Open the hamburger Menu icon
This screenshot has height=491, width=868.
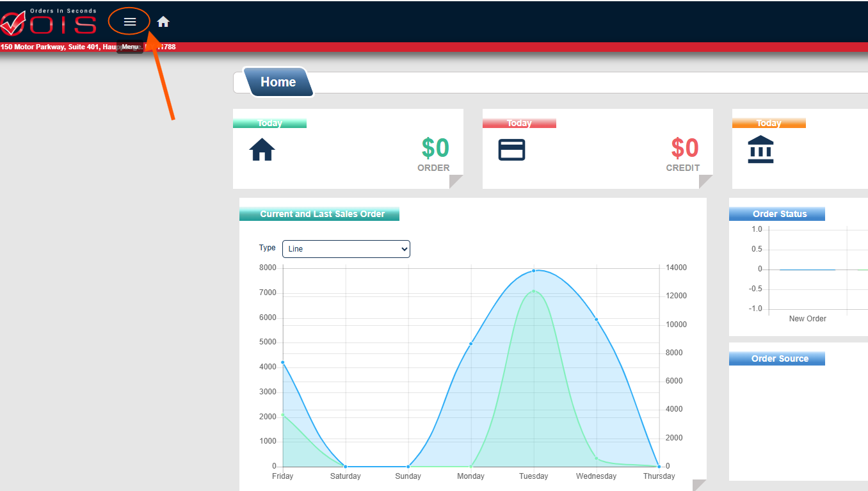tap(130, 22)
